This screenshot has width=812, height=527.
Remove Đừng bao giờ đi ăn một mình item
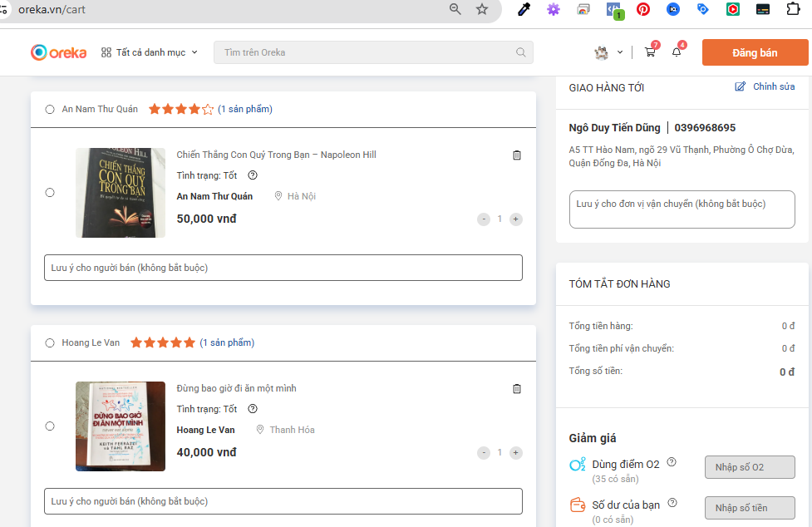coord(517,389)
